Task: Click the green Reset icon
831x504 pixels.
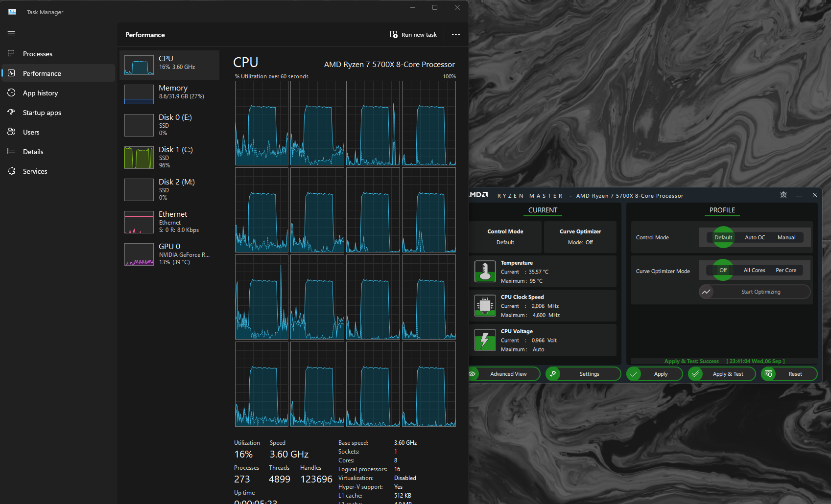Action: pyautogui.click(x=768, y=374)
